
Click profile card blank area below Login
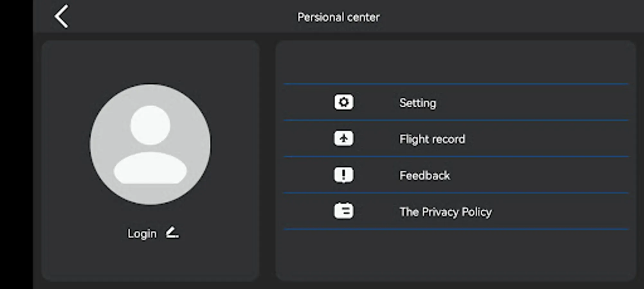click(150, 262)
